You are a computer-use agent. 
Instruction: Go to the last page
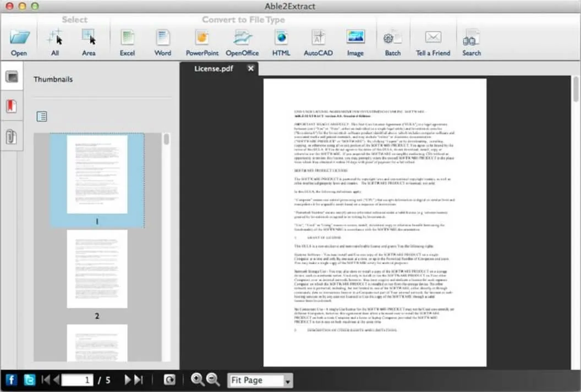coord(139,380)
